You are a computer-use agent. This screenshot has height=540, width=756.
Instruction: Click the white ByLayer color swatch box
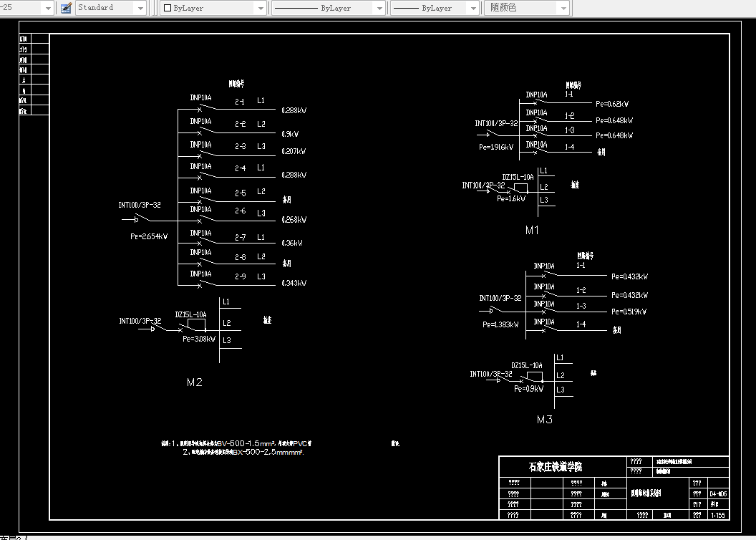coord(168,8)
